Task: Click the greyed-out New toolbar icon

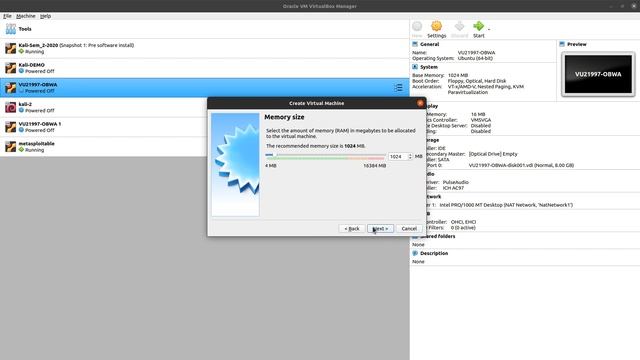Action: click(417, 26)
